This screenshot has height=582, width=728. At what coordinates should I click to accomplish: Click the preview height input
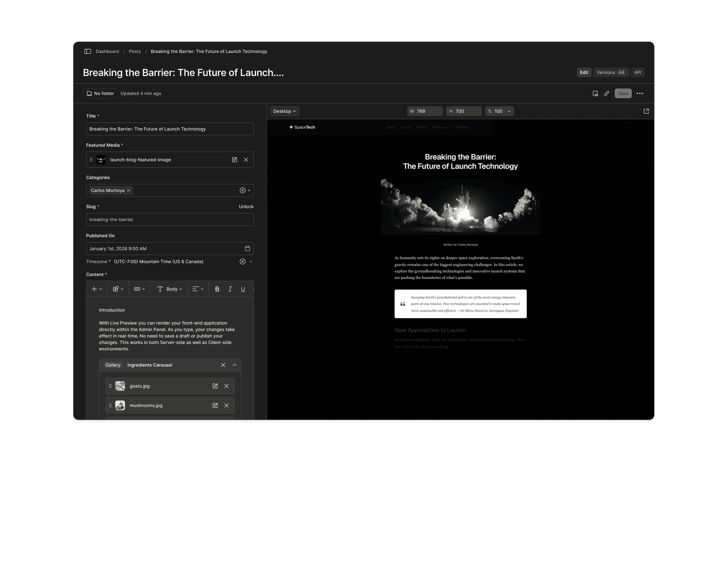464,111
